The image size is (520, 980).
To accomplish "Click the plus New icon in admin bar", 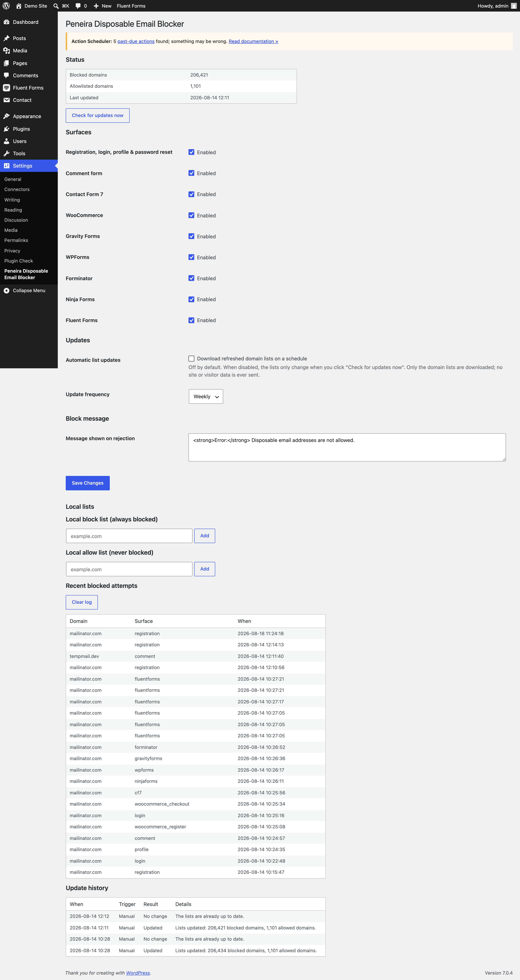I will point(96,6).
